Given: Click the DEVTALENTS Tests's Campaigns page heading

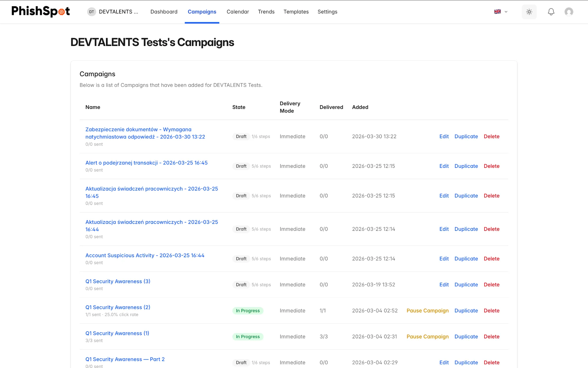Looking at the screenshot, I should 152,42.
